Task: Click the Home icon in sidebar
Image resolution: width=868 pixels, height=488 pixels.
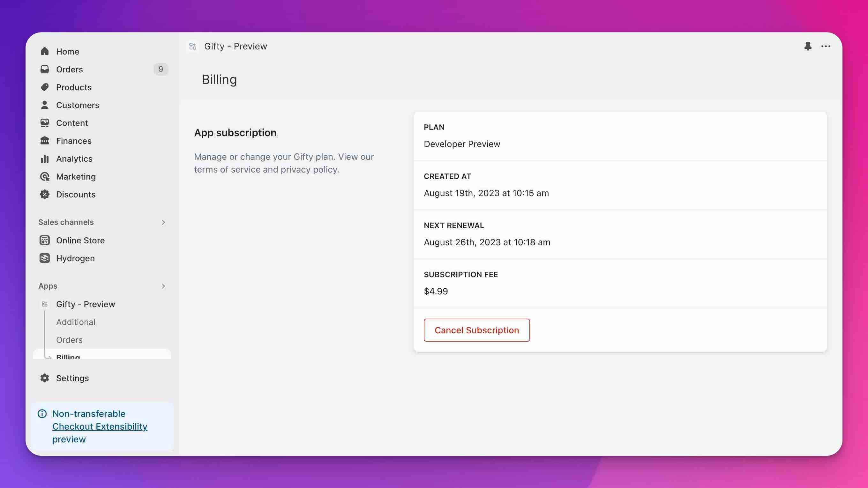Action: pos(44,52)
